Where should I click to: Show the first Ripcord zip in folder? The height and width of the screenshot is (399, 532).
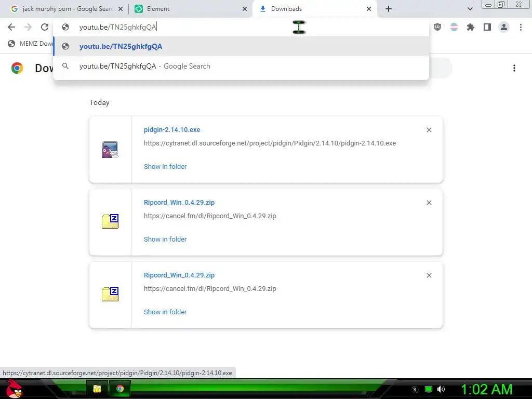click(165, 239)
